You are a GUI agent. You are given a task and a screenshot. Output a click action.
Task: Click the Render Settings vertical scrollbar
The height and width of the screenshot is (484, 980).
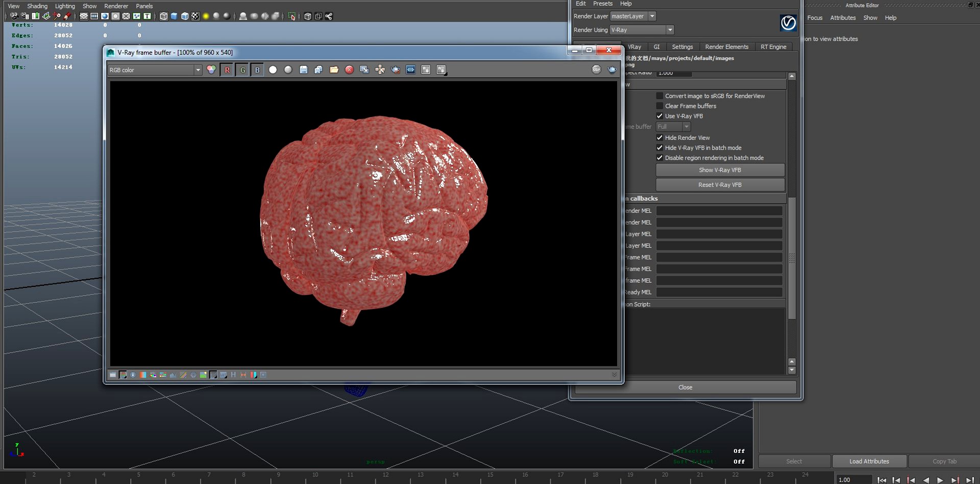[x=792, y=258]
